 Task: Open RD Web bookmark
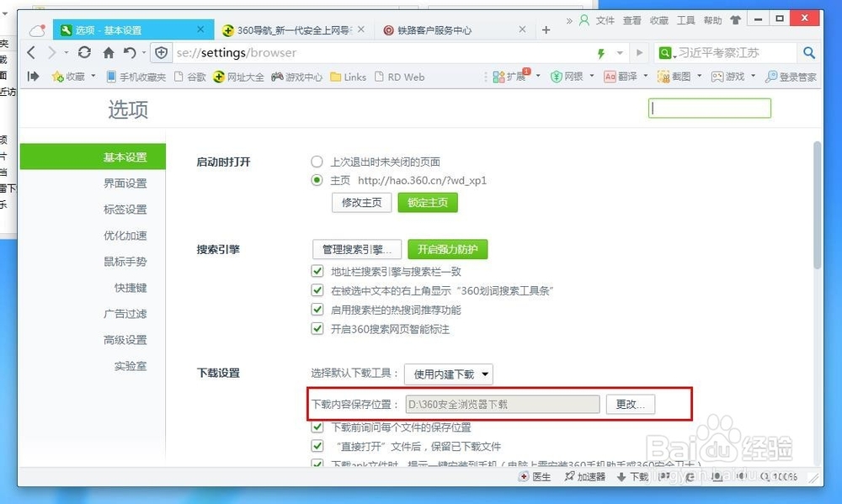pyautogui.click(x=399, y=77)
